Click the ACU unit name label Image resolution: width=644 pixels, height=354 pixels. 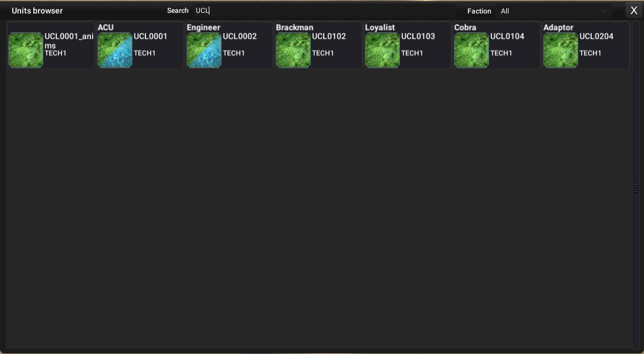tap(106, 28)
